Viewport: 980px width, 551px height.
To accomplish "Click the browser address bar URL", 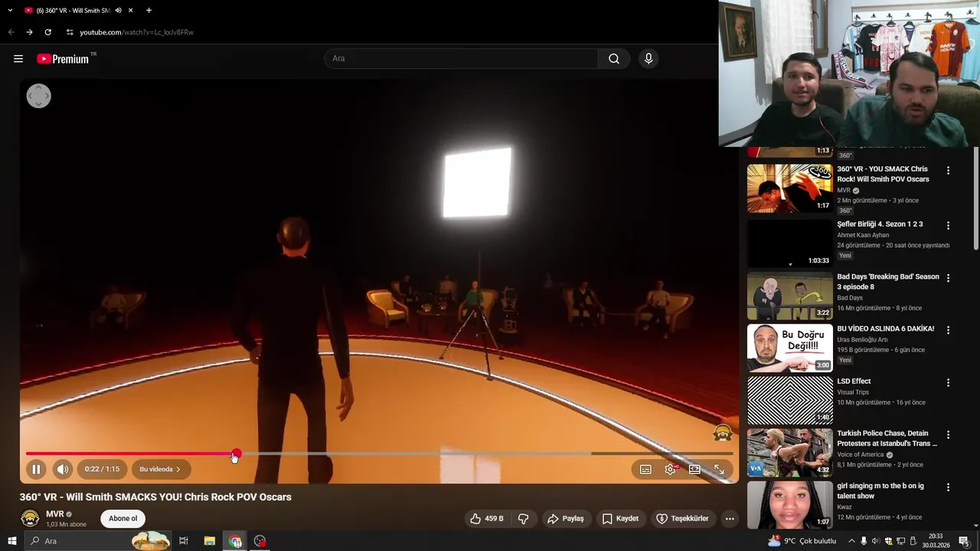I will coord(136,32).
